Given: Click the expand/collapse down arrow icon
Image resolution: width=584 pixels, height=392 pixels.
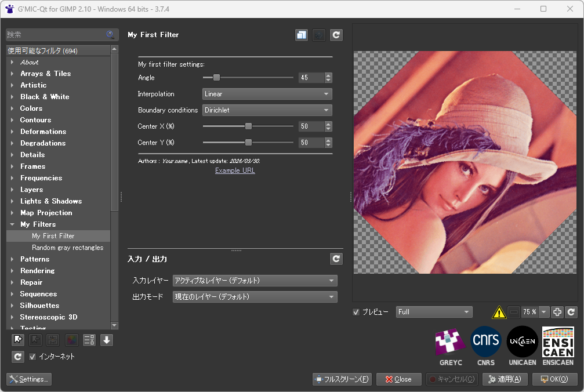Looking at the screenshot, I should [107, 340].
